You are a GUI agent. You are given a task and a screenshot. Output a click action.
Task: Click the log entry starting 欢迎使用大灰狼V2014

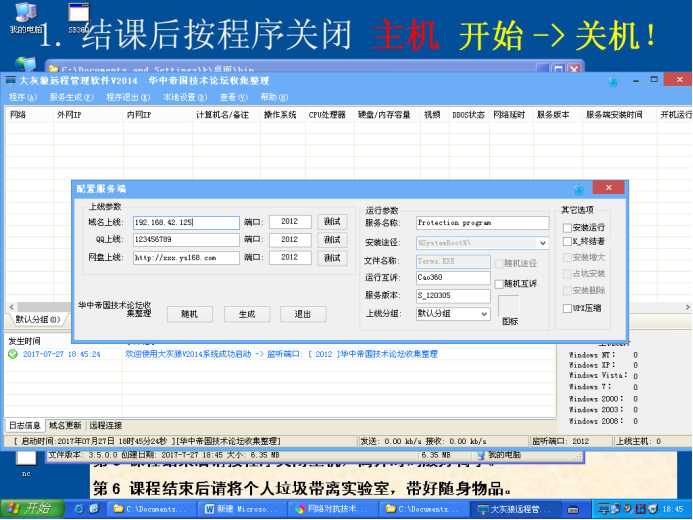(x=282, y=354)
